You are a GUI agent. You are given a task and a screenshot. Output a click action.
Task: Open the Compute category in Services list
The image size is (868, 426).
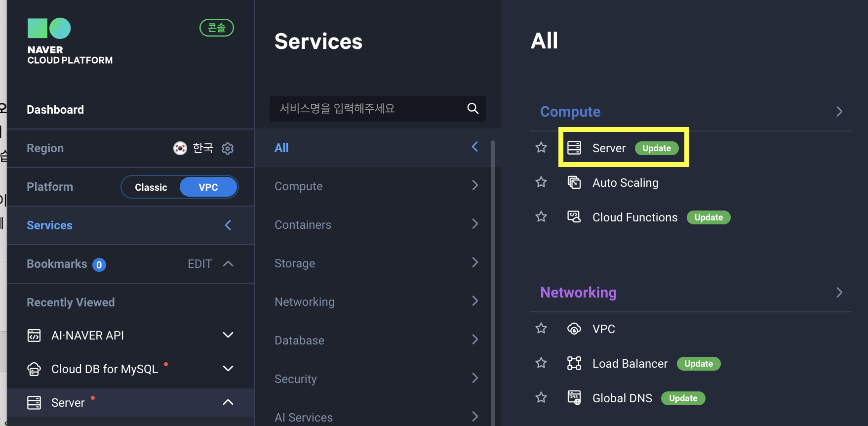(x=378, y=186)
